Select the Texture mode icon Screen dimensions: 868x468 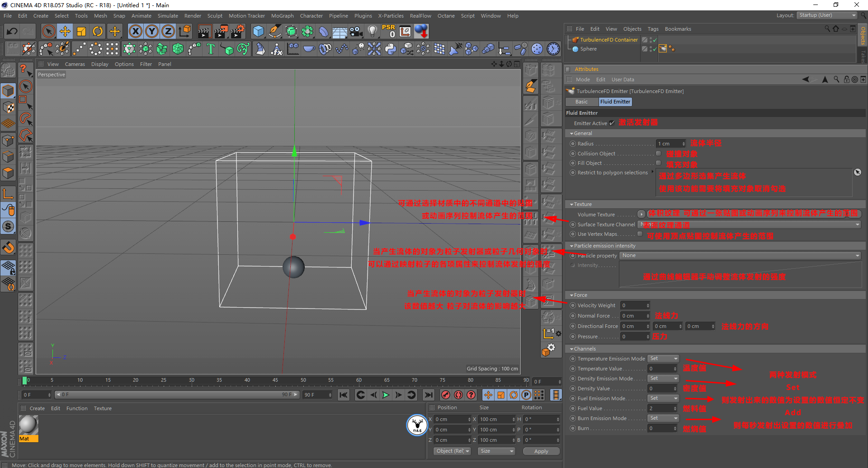[x=8, y=107]
